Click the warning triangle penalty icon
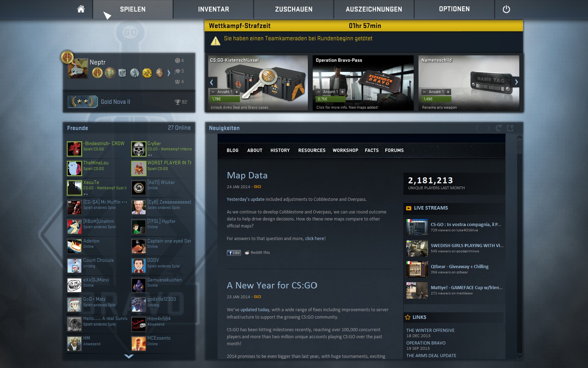The height and width of the screenshot is (368, 588). point(215,41)
